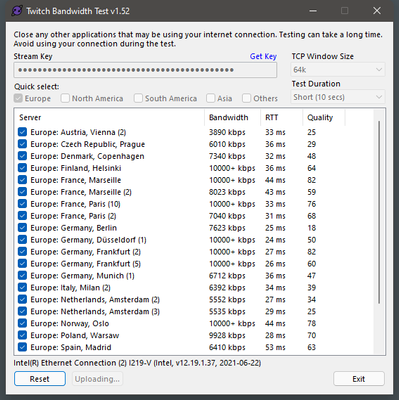Screen dimensions: 399x400
Task: Enable Others quick select checkbox
Action: click(x=247, y=98)
